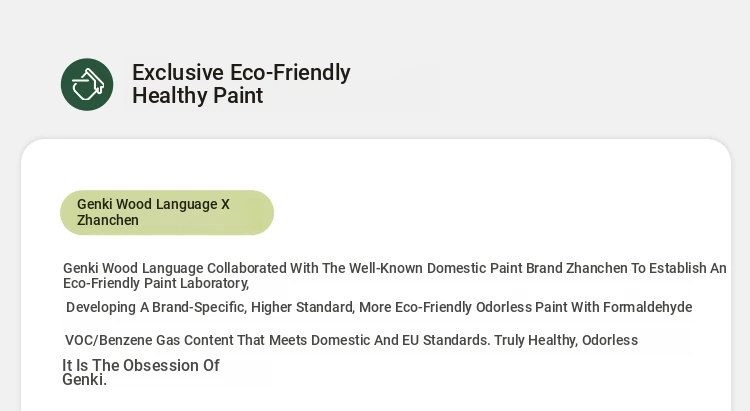750x411 pixels.
Task: Click the Developing A Brand-Specific text line
Action: pyautogui.click(x=379, y=307)
